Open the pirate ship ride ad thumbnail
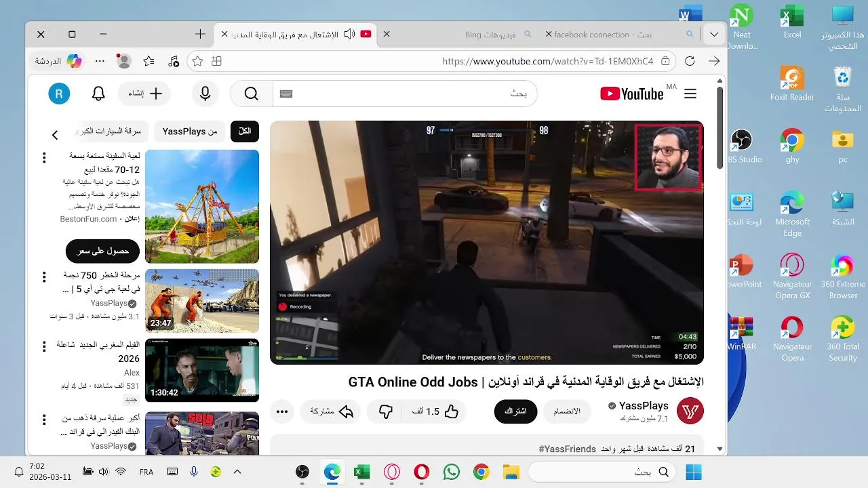The width and height of the screenshot is (868, 488). [x=202, y=206]
